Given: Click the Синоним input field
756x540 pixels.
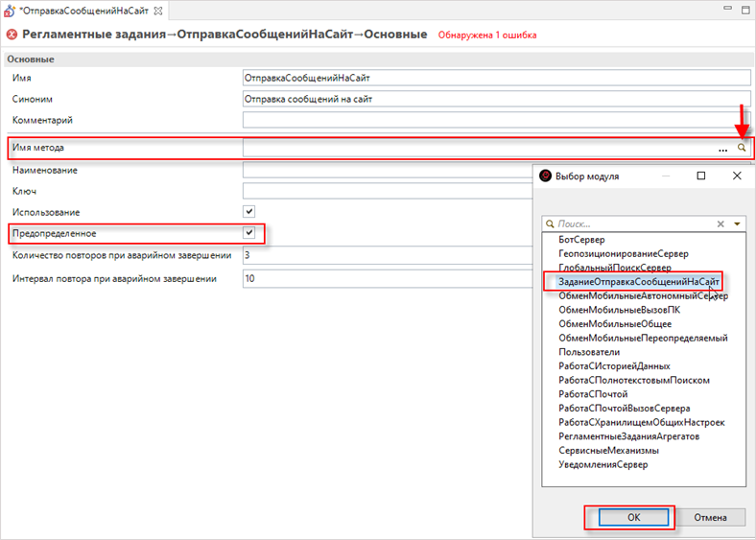Looking at the screenshot, I should click(x=495, y=99).
